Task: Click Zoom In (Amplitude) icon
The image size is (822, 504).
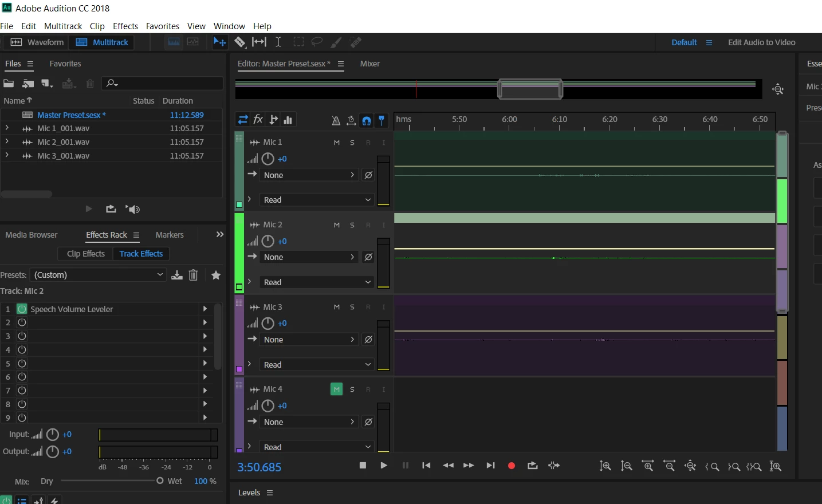Action: pyautogui.click(x=605, y=466)
